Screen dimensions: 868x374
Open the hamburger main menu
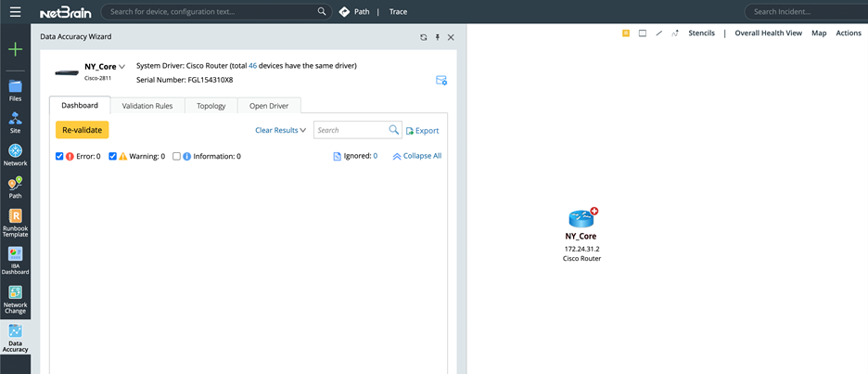pos(16,12)
